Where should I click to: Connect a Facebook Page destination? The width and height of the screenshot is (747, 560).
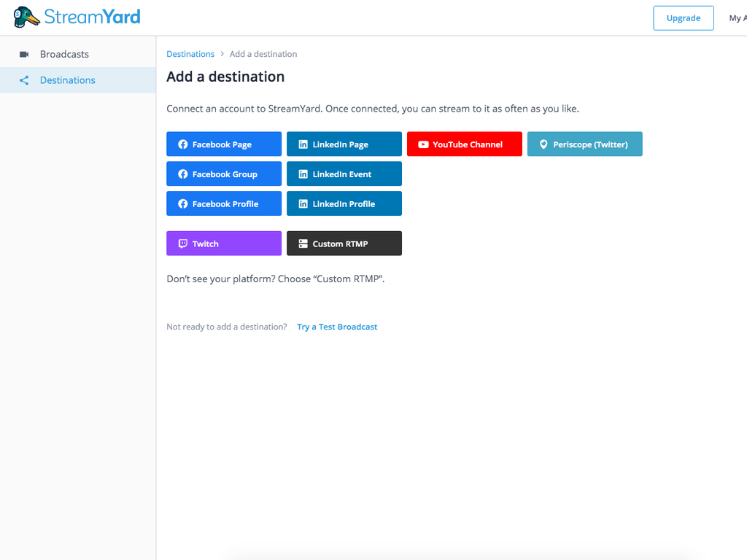click(x=224, y=144)
